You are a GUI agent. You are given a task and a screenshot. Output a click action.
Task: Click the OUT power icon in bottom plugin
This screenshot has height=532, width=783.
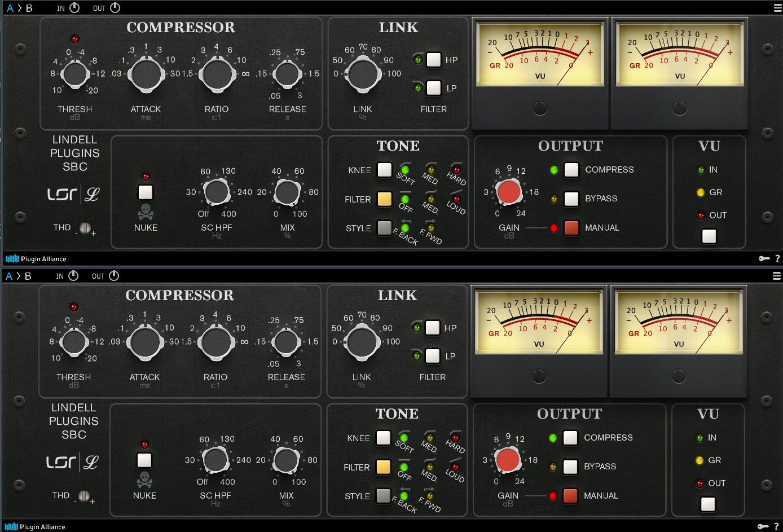[x=114, y=276]
